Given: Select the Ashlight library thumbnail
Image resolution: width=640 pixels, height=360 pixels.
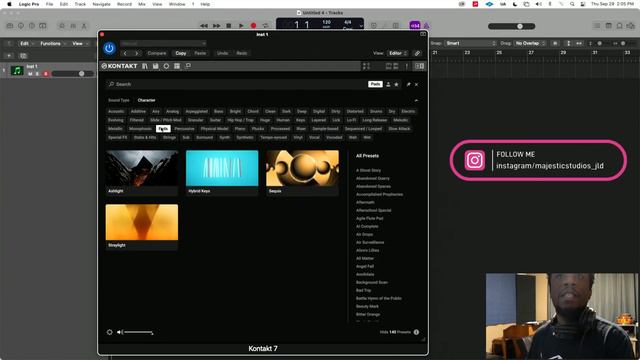Looking at the screenshot, I should pyautogui.click(x=142, y=172).
